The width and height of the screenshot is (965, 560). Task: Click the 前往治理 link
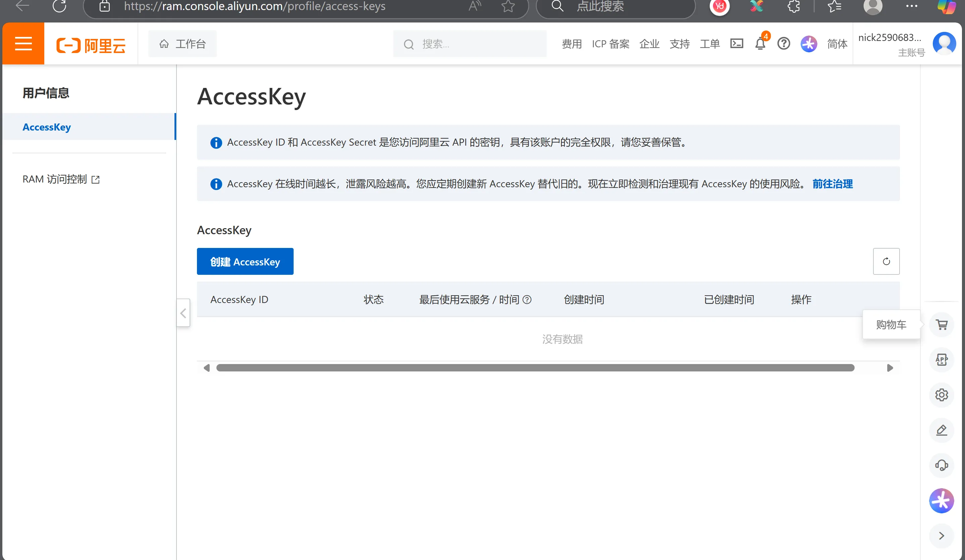(832, 184)
